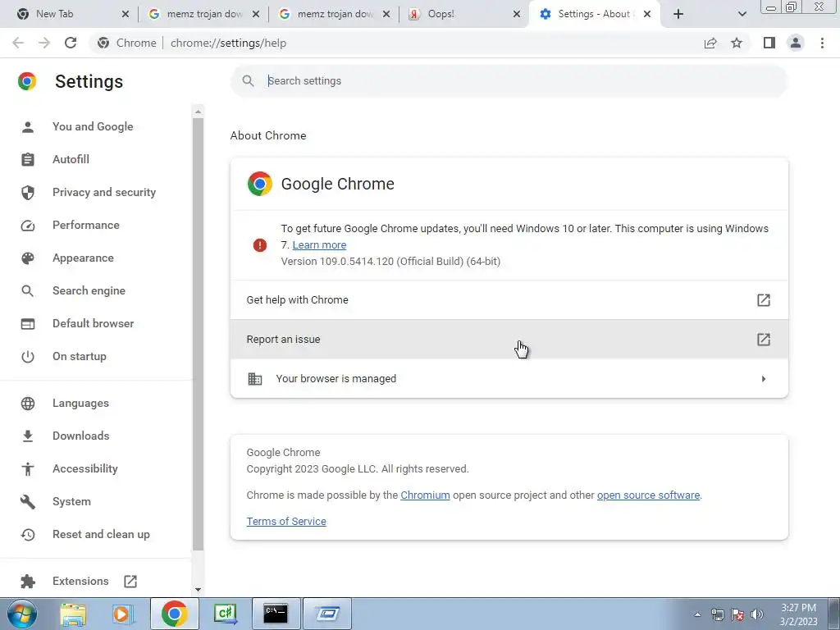840x630 pixels.
Task: Open Get help with Chrome
Action: click(x=509, y=300)
